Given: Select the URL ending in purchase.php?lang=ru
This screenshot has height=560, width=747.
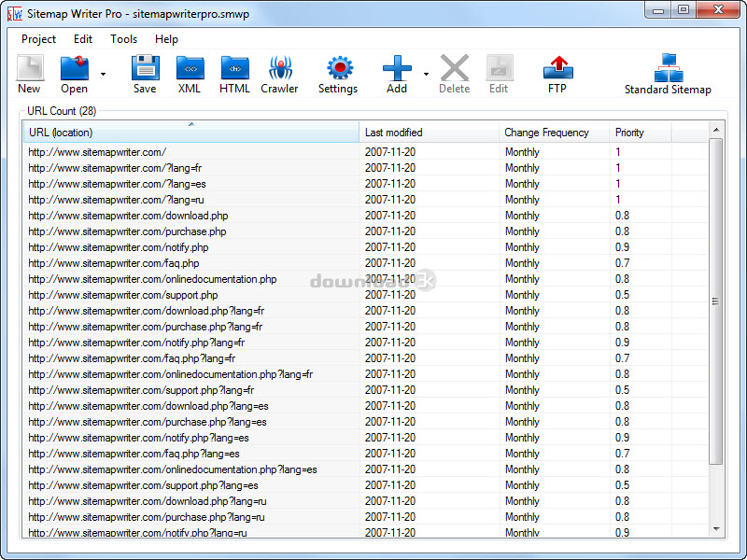Looking at the screenshot, I should [147, 517].
